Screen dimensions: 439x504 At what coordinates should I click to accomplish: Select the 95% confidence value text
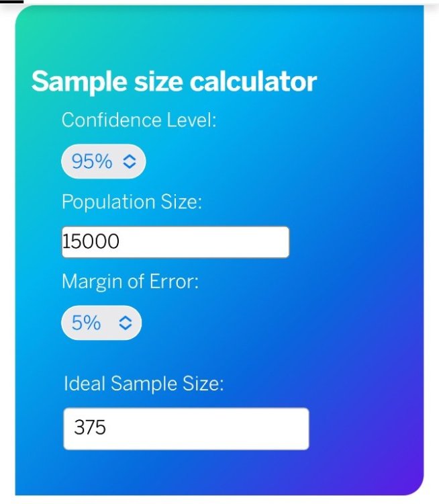tap(92, 162)
